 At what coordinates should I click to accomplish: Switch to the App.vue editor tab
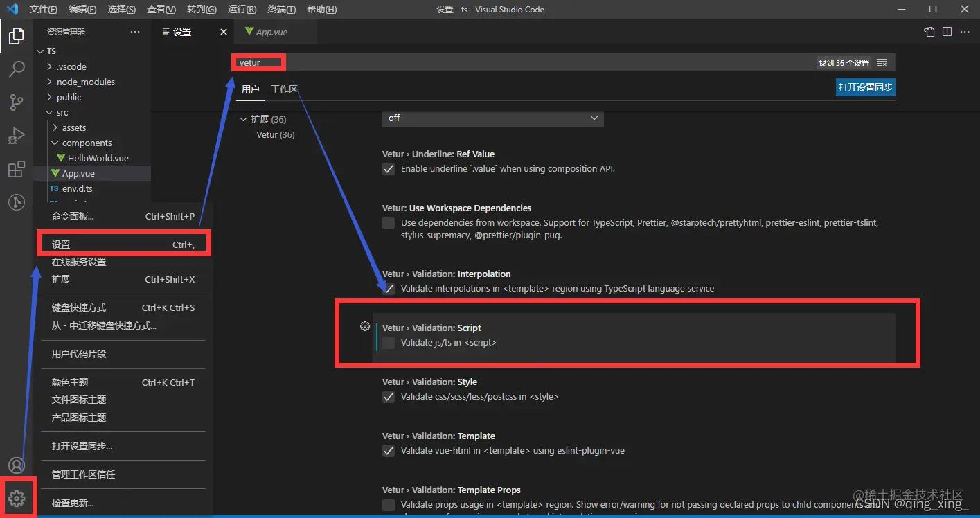click(276, 32)
